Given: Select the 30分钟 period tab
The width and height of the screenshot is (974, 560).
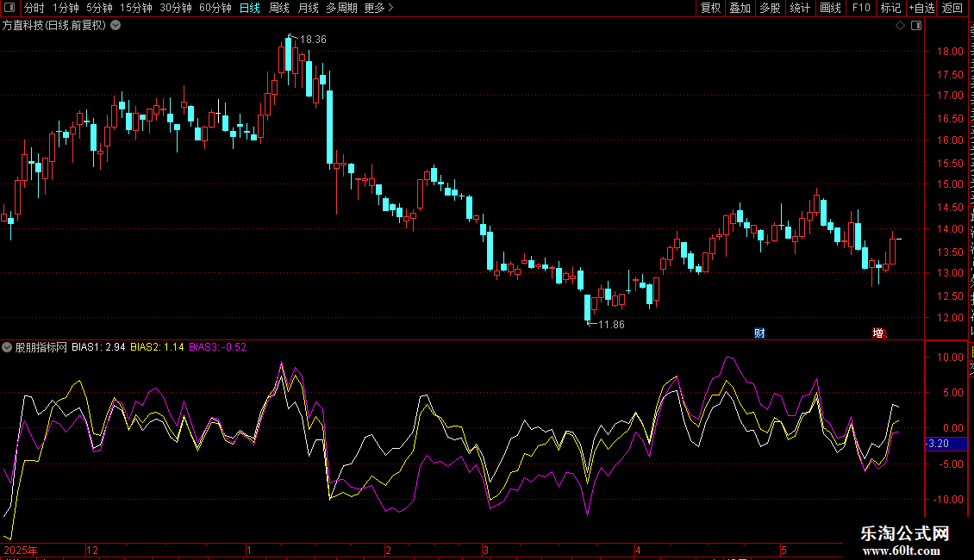Looking at the screenshot, I should point(176,8).
